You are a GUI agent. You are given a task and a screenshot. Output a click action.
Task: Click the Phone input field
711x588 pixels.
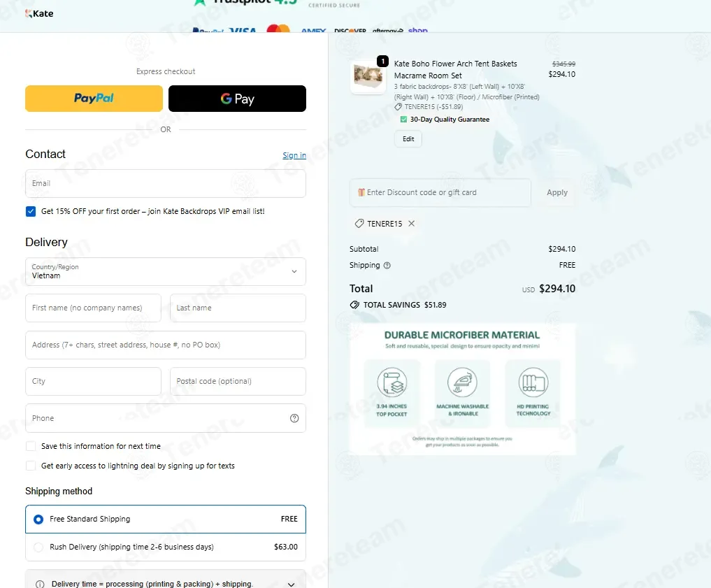(166, 418)
